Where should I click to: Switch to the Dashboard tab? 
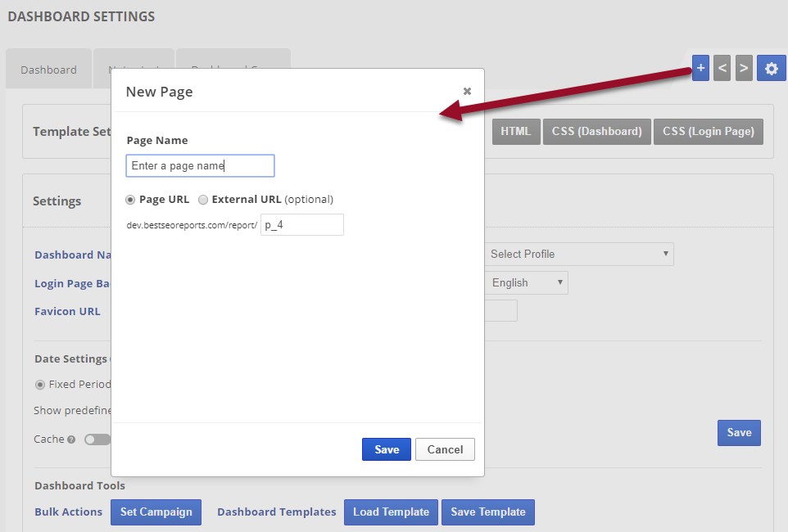pos(49,70)
